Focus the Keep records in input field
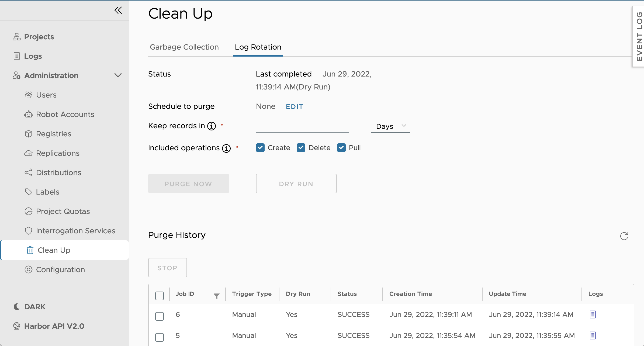The height and width of the screenshot is (346, 644). [x=302, y=126]
